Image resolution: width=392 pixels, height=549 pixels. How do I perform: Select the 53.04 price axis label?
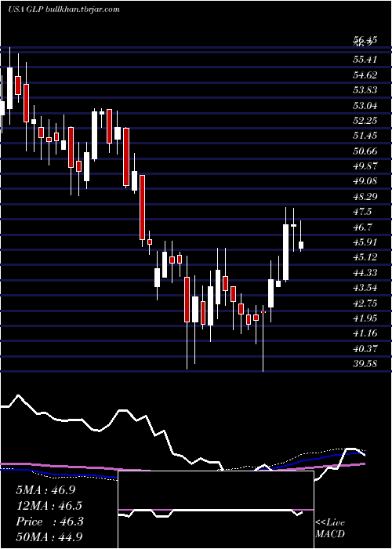click(365, 105)
